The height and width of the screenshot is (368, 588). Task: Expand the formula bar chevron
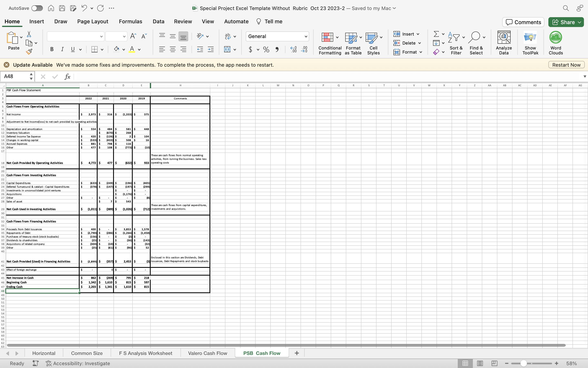(x=585, y=76)
